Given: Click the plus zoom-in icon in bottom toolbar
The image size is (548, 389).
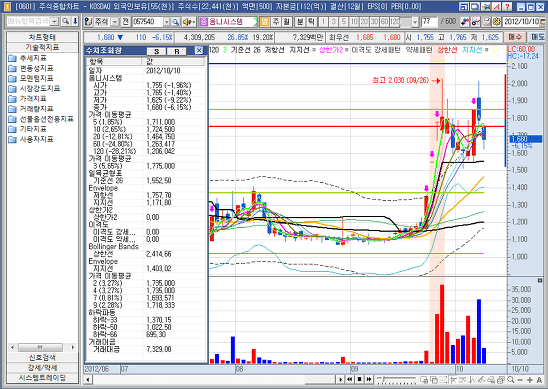Looking at the screenshot, I should 530,380.
